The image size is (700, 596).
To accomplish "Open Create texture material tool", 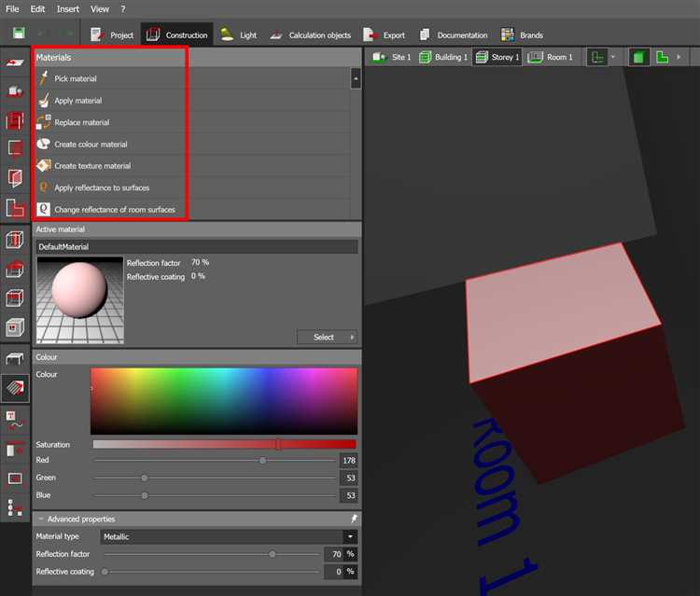I will [44, 165].
